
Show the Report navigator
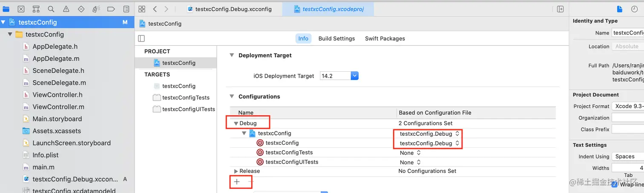(x=126, y=9)
